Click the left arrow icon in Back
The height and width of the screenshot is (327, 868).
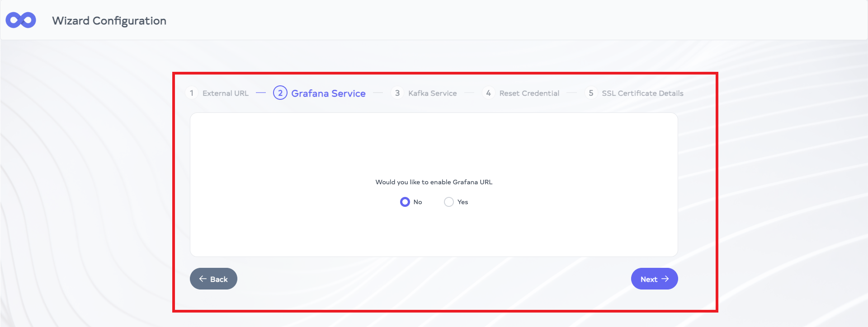point(203,279)
